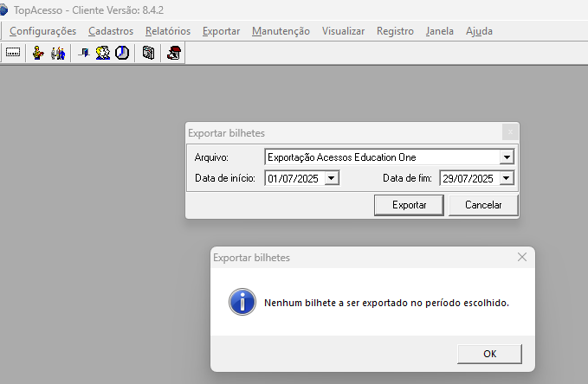588x384 pixels.
Task: Open the Manutenção menu
Action: point(281,31)
